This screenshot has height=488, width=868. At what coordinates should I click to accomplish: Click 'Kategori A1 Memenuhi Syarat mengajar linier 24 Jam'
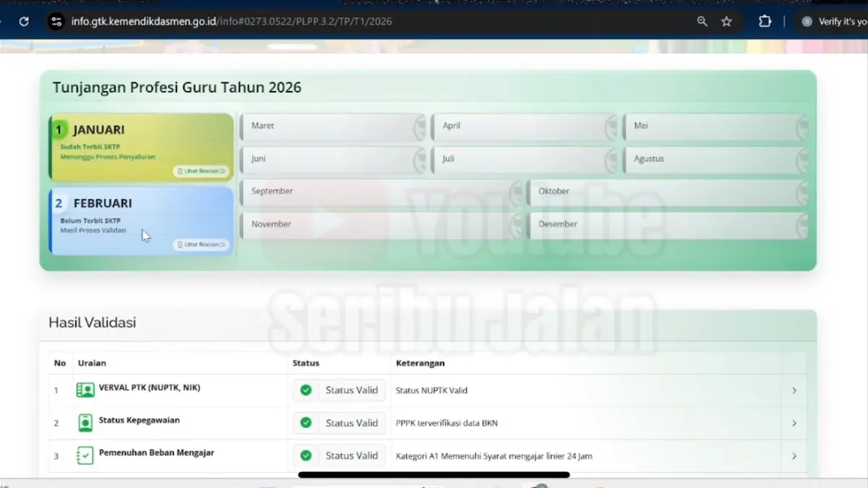point(494,456)
